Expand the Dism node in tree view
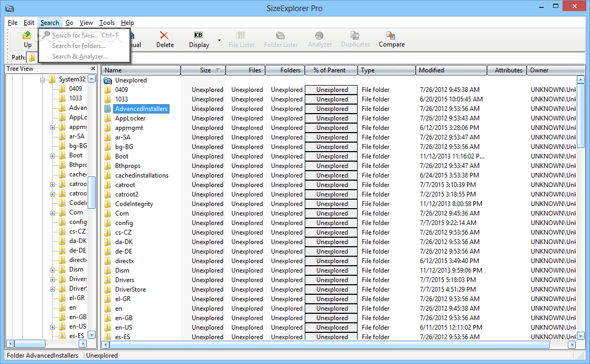 53,270
